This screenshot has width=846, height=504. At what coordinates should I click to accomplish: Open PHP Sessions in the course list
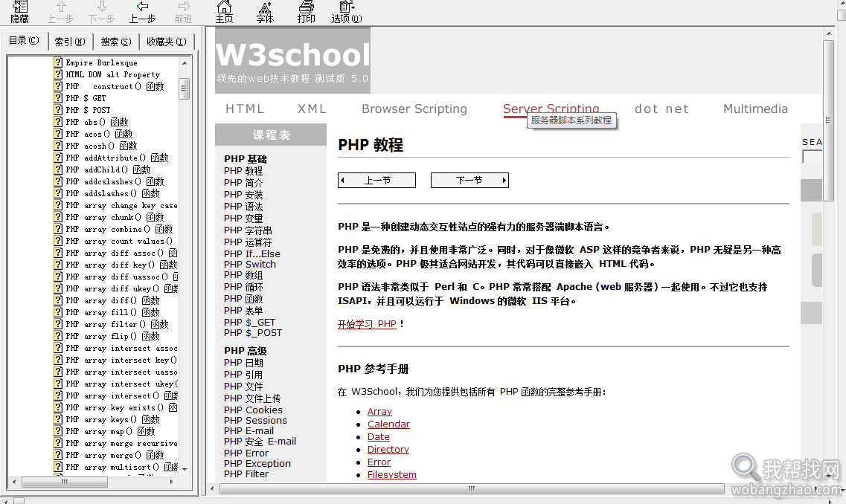pyautogui.click(x=255, y=421)
